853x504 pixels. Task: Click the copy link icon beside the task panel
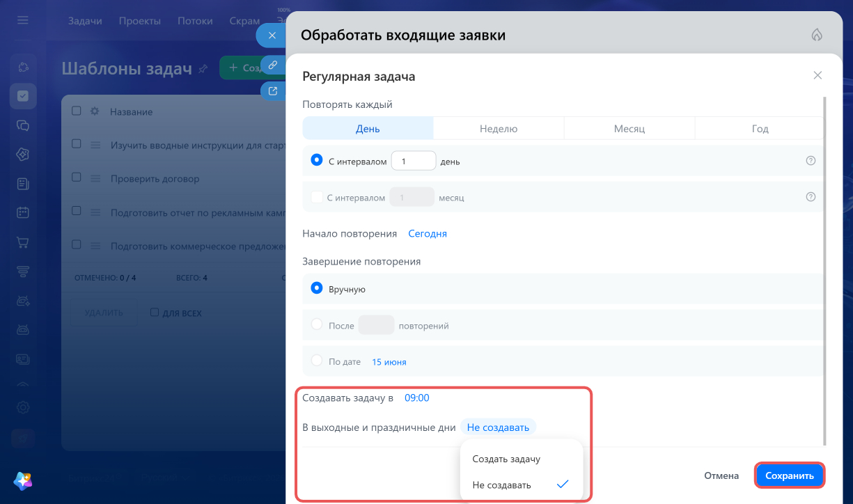(273, 65)
